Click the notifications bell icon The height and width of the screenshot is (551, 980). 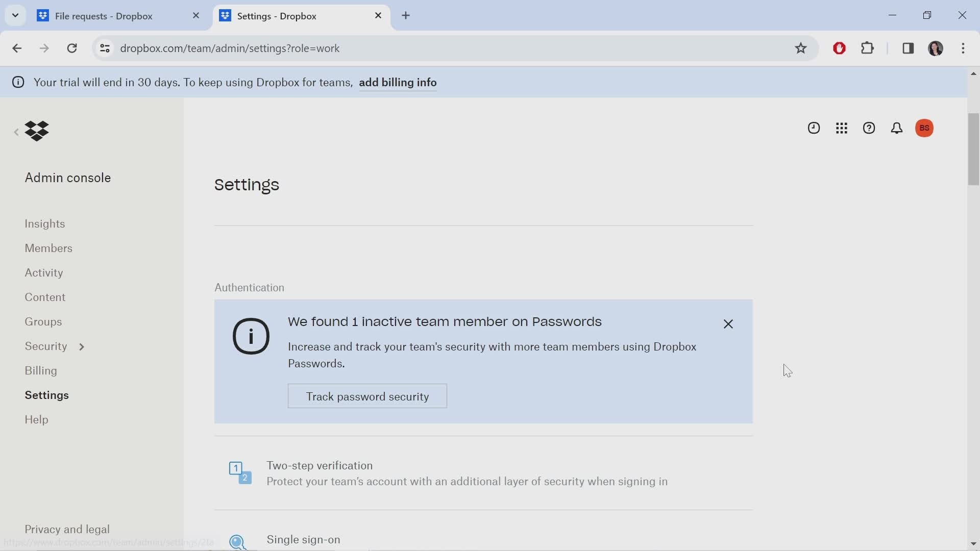pos(896,128)
